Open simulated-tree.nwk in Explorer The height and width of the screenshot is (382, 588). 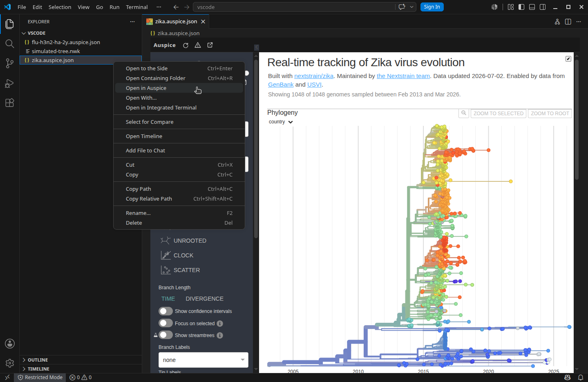(80, 51)
